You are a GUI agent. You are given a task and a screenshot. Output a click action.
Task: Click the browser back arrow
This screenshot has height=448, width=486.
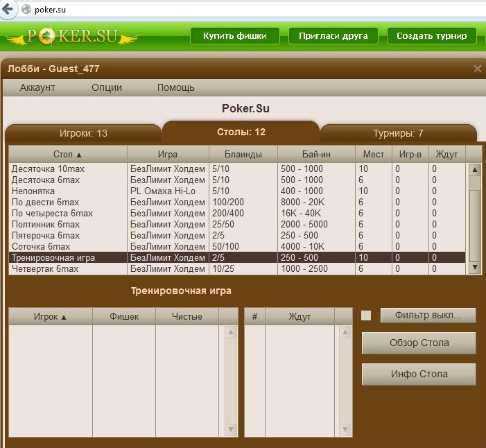pos(7,9)
